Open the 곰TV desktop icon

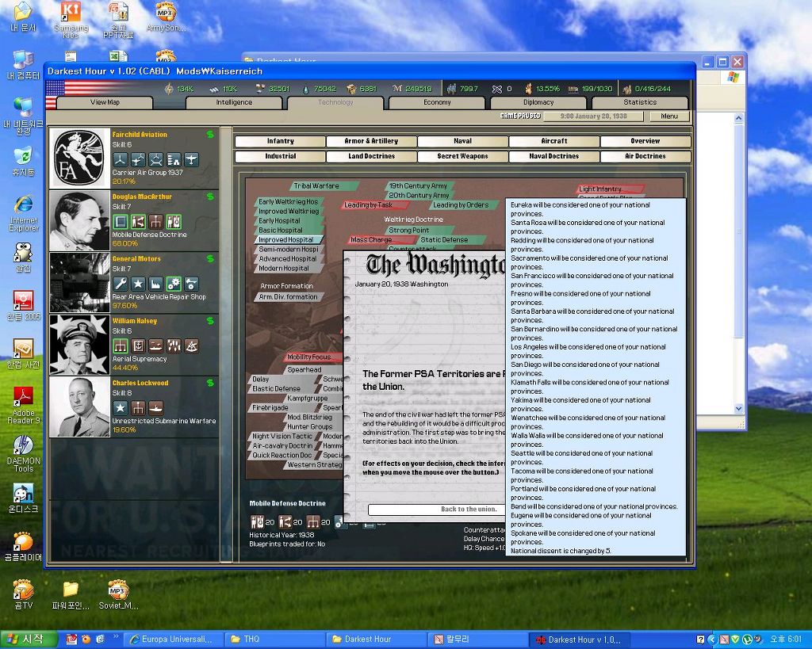tap(23, 594)
